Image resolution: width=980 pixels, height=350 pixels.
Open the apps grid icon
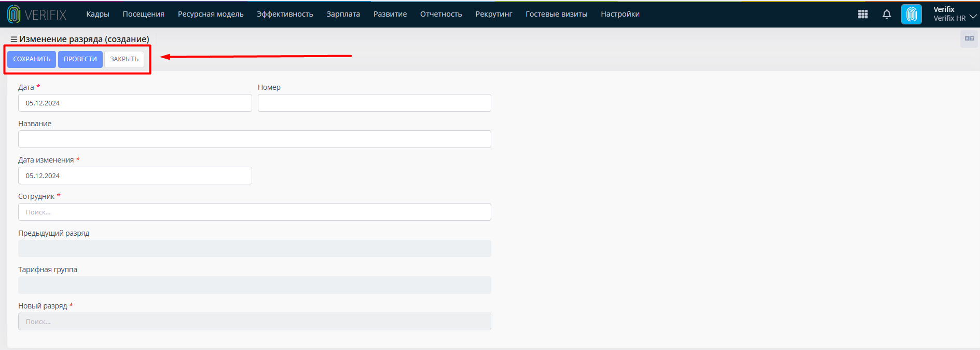coord(863,15)
